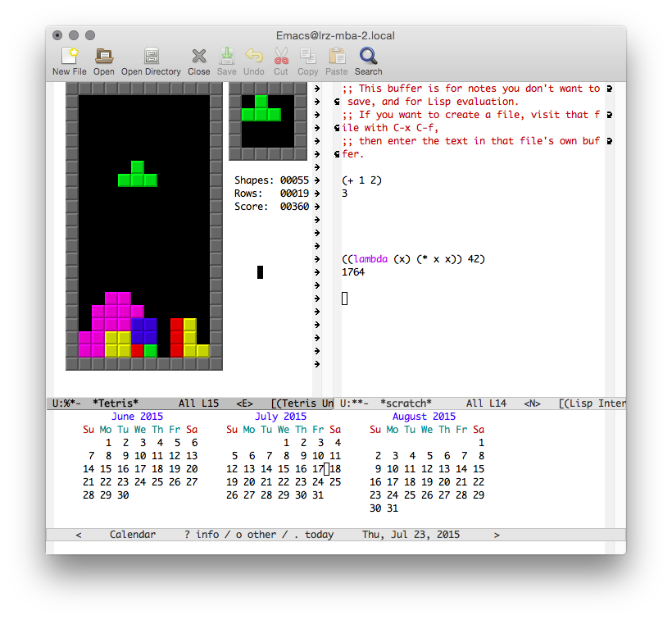The width and height of the screenshot is (672, 620).
Task: Click '? info' in the calendar mode line
Action: coord(202,535)
